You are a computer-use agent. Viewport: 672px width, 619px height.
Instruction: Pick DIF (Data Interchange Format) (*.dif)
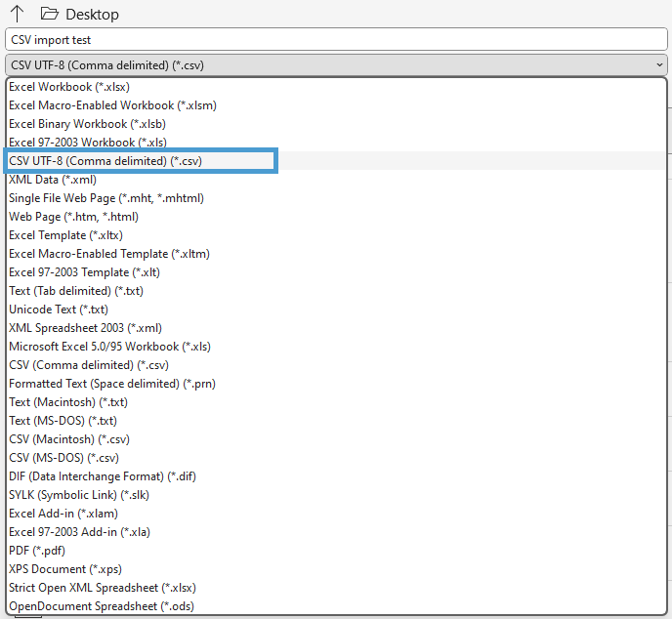point(336,476)
